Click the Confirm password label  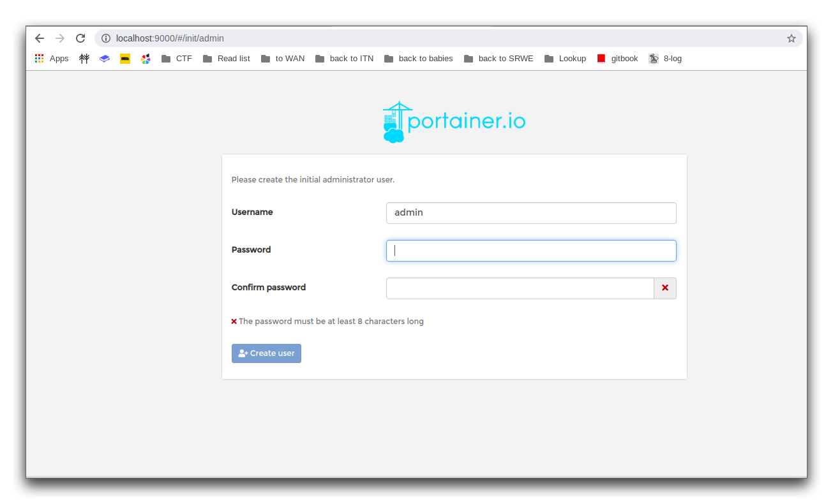(269, 287)
